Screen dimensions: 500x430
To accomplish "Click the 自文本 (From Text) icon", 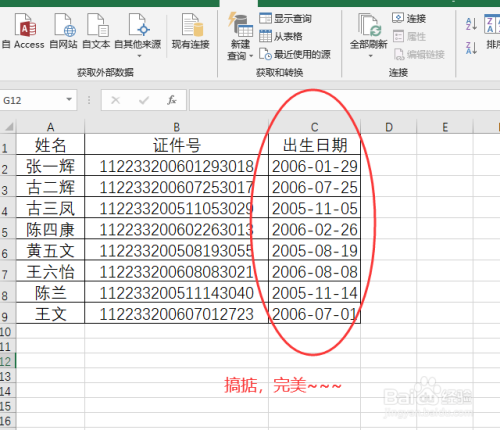I will (x=96, y=31).
